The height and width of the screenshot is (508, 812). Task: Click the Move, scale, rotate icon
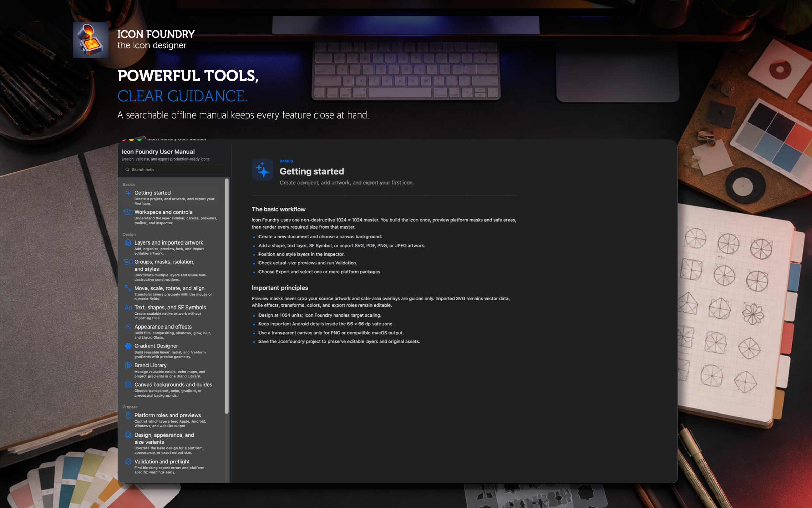(128, 288)
